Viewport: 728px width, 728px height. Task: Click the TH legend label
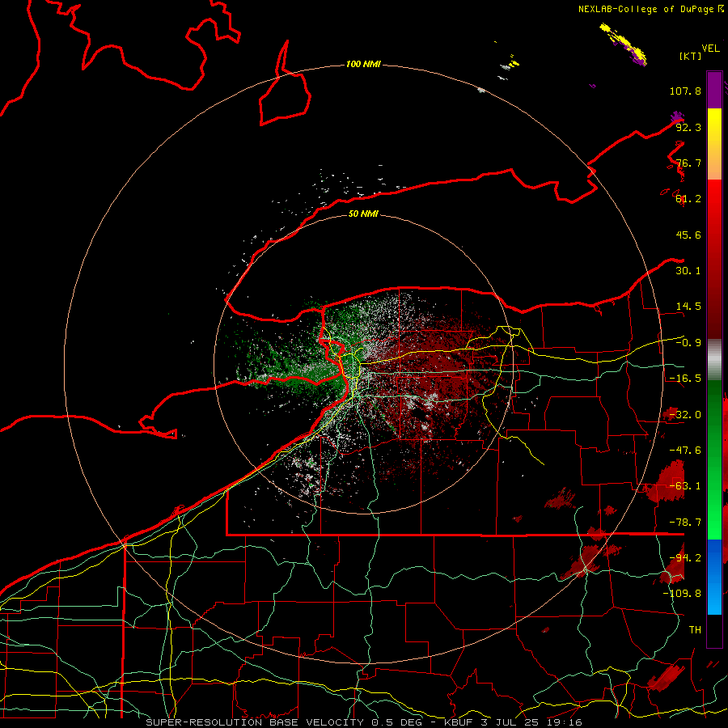click(695, 630)
